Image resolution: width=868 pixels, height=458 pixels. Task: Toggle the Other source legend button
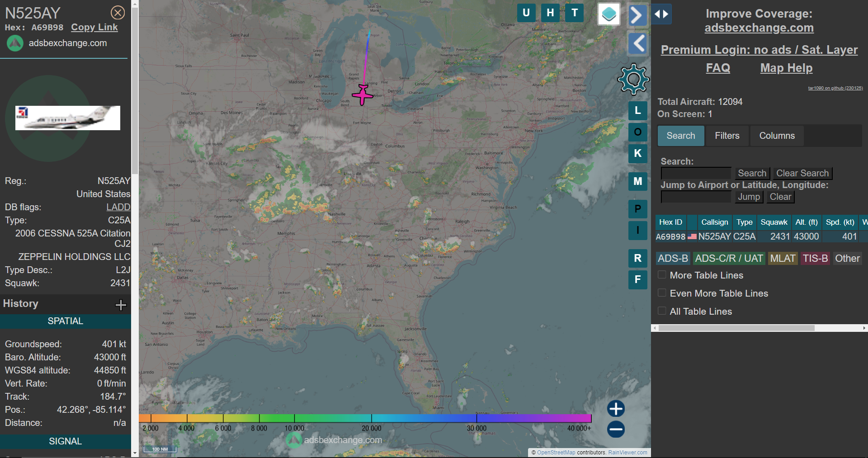click(847, 258)
